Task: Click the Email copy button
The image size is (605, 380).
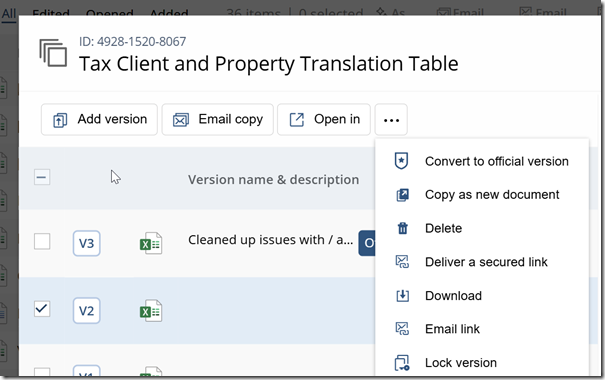Action: [218, 120]
